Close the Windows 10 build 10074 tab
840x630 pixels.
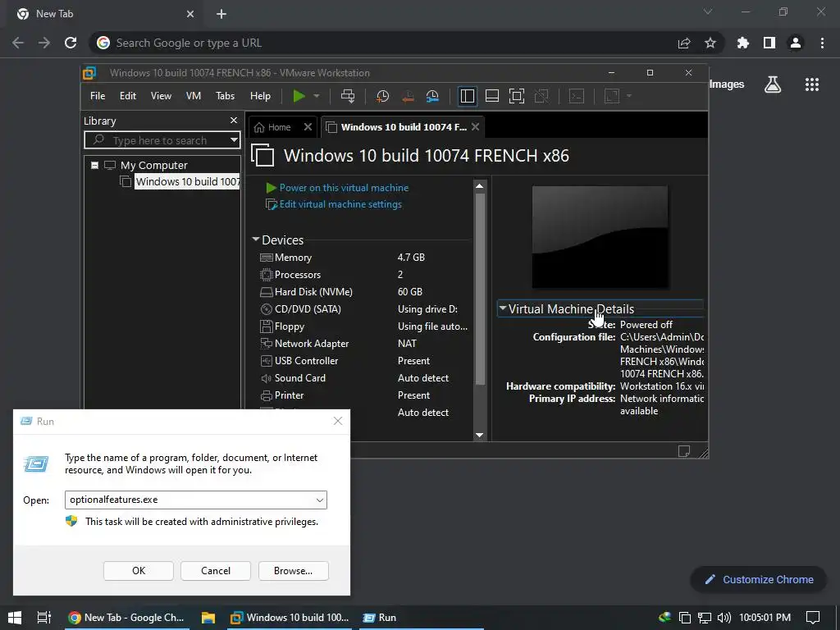coord(475,127)
